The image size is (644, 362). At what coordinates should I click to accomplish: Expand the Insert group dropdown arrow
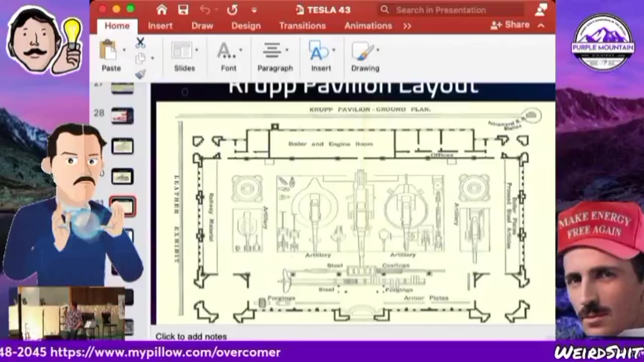click(334, 50)
